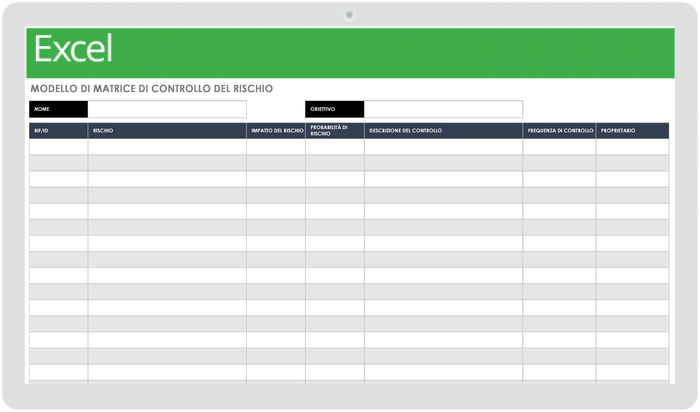Select the DESCRIZIONE DEL CONTROLLO header
Image resolution: width=700 pixels, height=412 pixels.
tap(443, 131)
